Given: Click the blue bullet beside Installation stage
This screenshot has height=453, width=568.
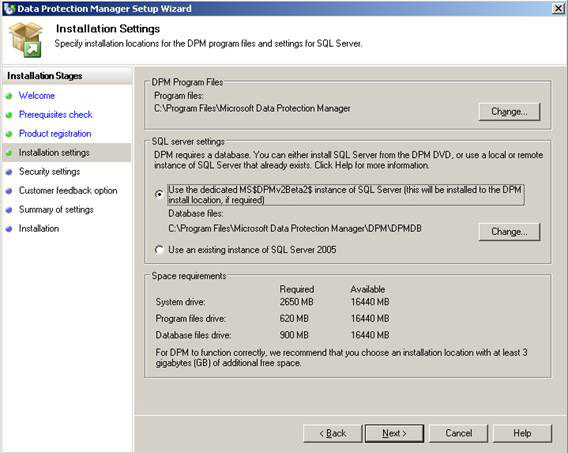Looking at the screenshot, I should click(x=9, y=229).
